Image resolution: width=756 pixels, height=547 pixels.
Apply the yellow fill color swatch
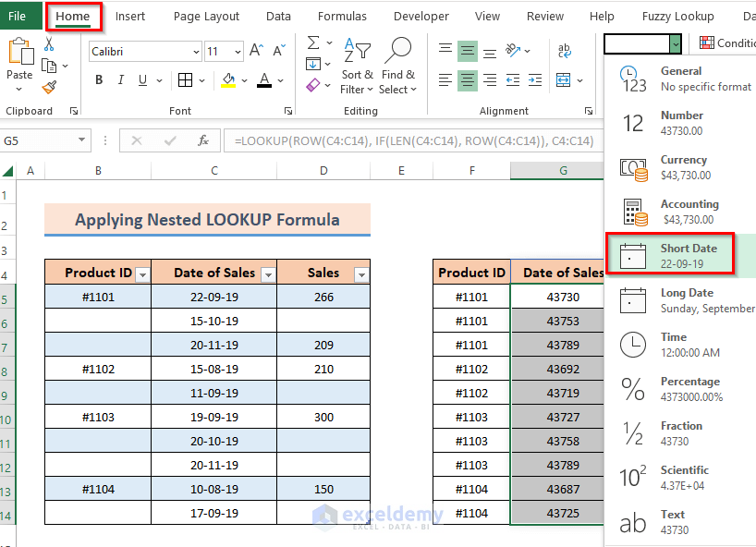coord(228,80)
